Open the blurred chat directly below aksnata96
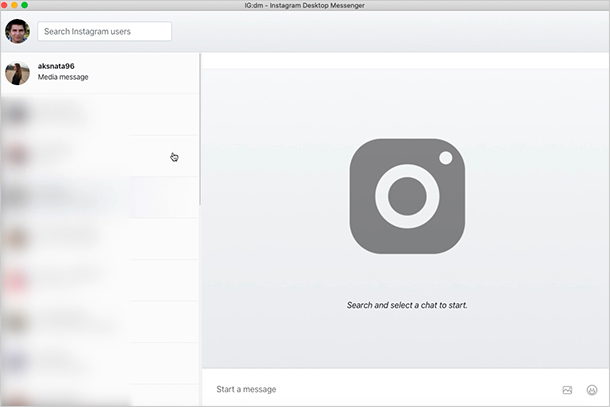This screenshot has width=610, height=407. [100, 114]
